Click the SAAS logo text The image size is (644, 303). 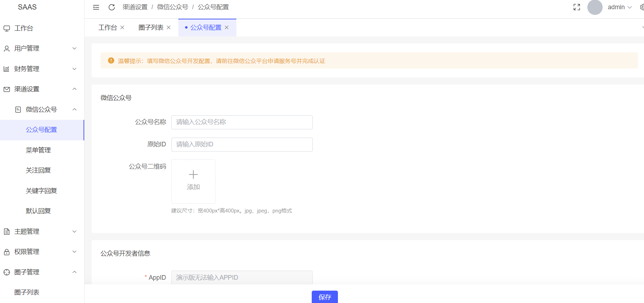[27, 7]
